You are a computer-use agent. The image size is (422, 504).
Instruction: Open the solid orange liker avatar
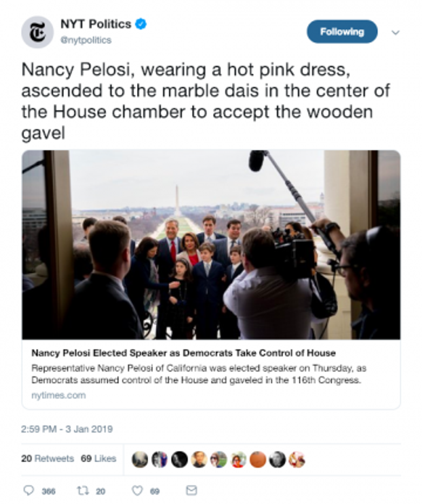point(258,459)
